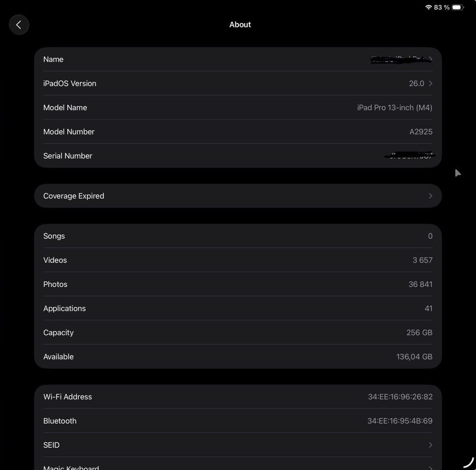Viewport: 476px width, 470px height.
Task: Open the Name row chevron
Action: (x=430, y=59)
